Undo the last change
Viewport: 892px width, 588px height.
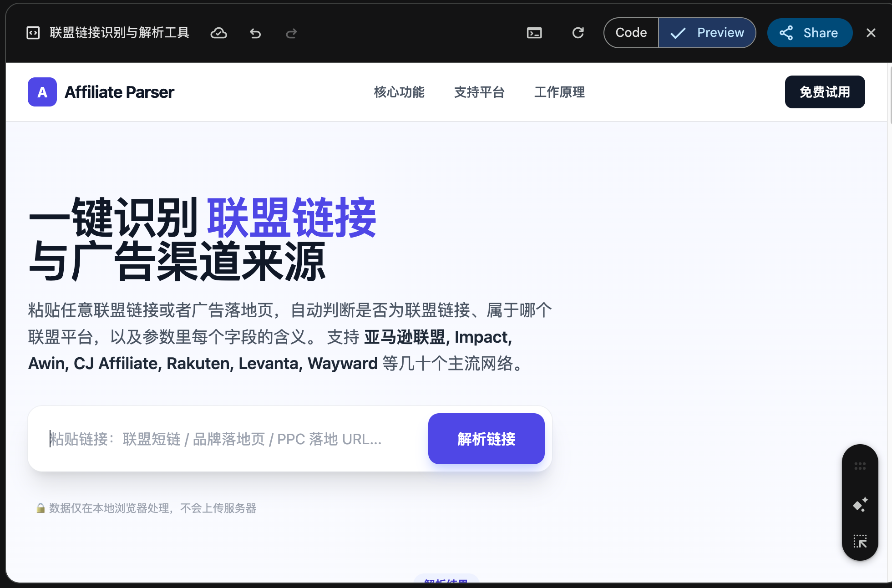coord(255,33)
